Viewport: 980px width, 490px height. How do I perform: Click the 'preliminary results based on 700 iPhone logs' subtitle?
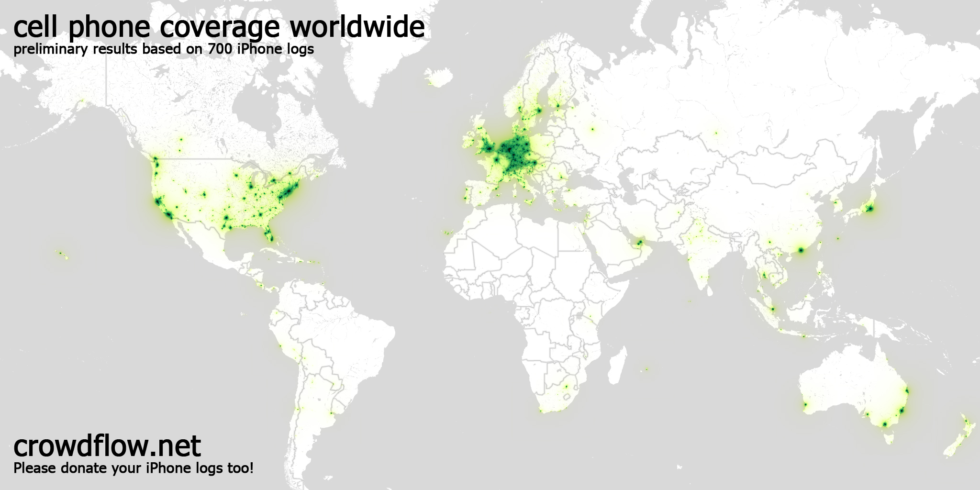coord(164,49)
